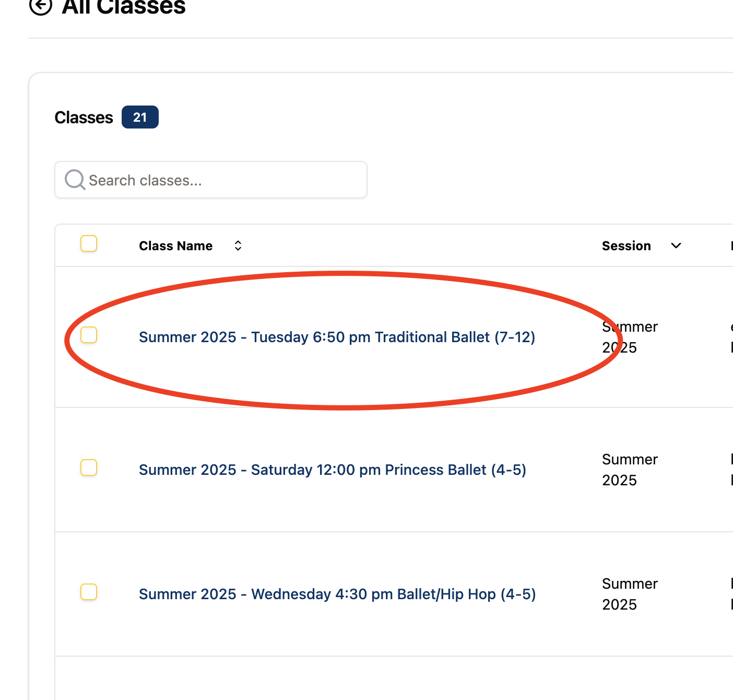733x700 pixels.
Task: Click the All Classes page title
Action: pyautogui.click(x=124, y=7)
